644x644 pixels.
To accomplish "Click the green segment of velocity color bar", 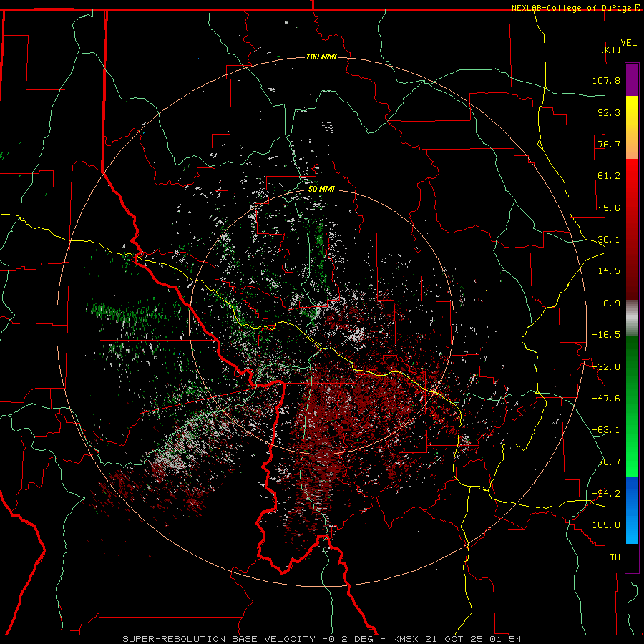I will tap(632, 406).
